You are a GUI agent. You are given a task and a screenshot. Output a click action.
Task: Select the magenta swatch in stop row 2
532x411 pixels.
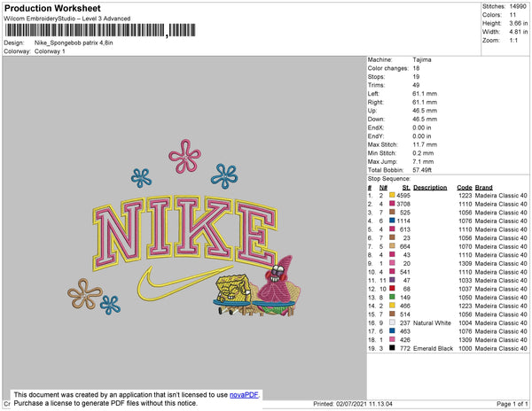392,204
